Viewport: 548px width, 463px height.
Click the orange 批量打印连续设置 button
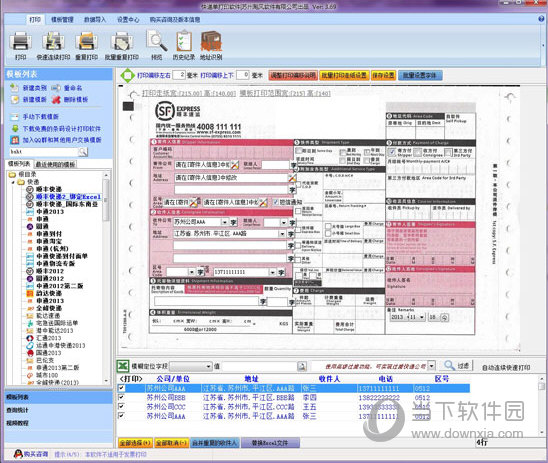(x=344, y=75)
